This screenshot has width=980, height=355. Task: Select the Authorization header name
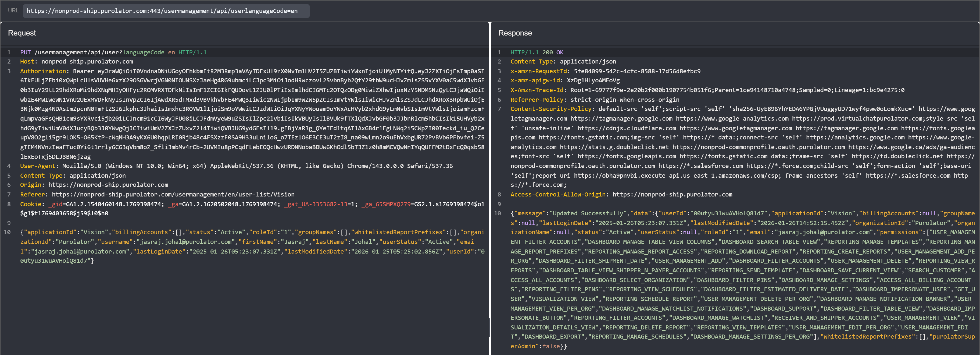click(x=43, y=71)
